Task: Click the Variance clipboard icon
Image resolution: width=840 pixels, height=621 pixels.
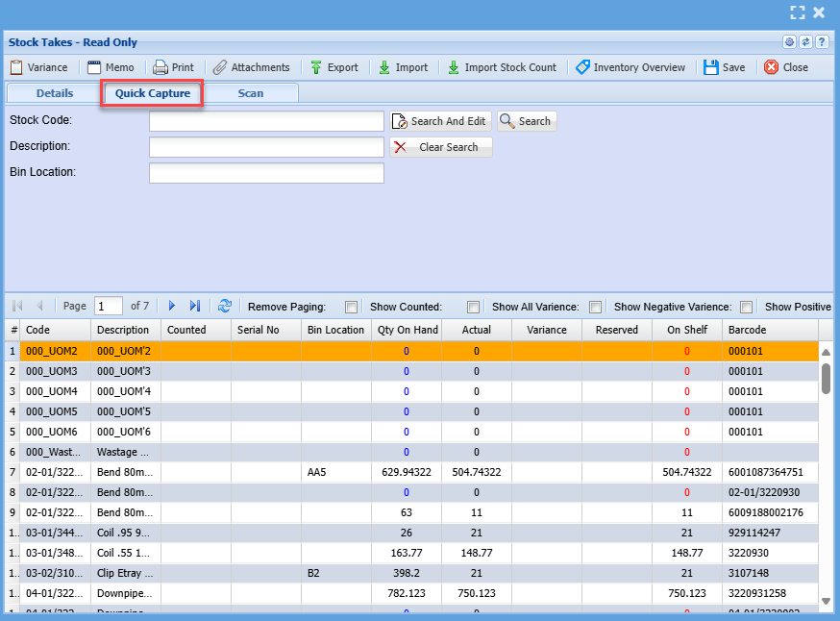Action: pyautogui.click(x=16, y=67)
